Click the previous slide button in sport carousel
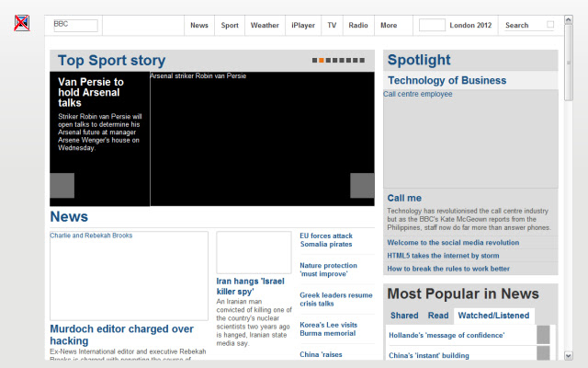This screenshot has height=368, width=588. coord(62,185)
